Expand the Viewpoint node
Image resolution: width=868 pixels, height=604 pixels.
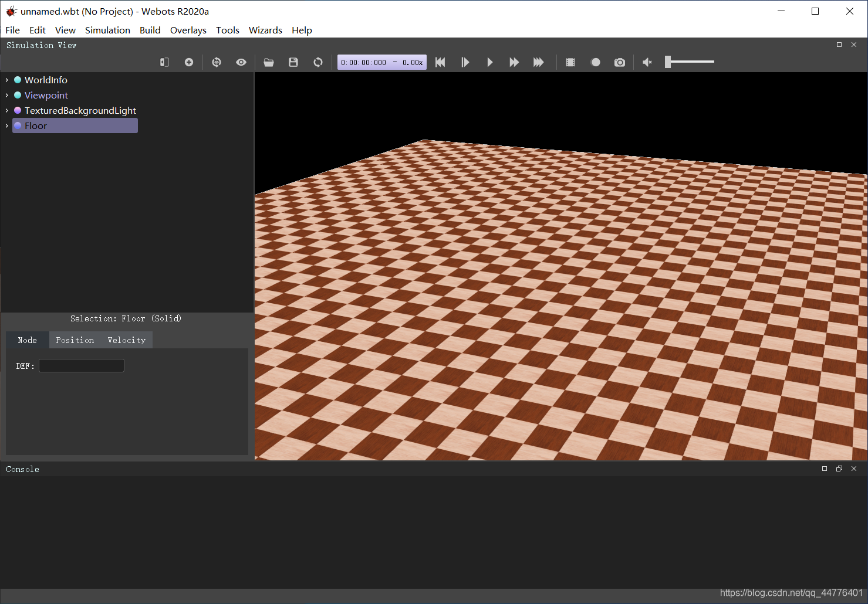pos(7,95)
